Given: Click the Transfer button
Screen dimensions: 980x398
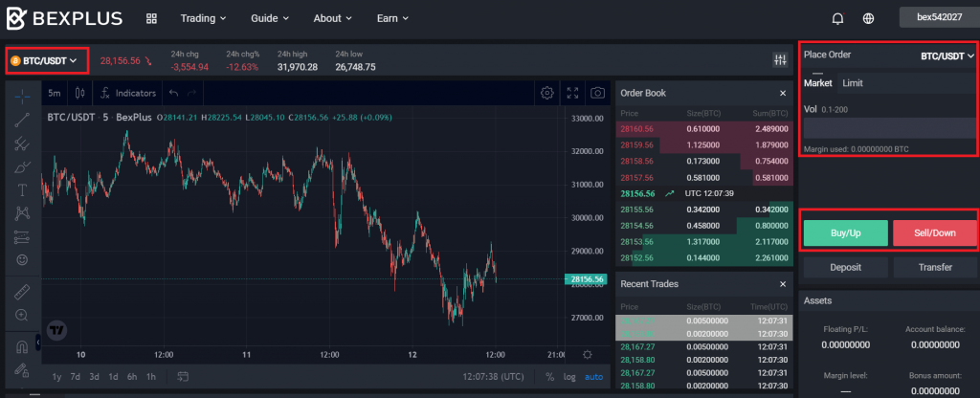Looking at the screenshot, I should pos(935,268).
